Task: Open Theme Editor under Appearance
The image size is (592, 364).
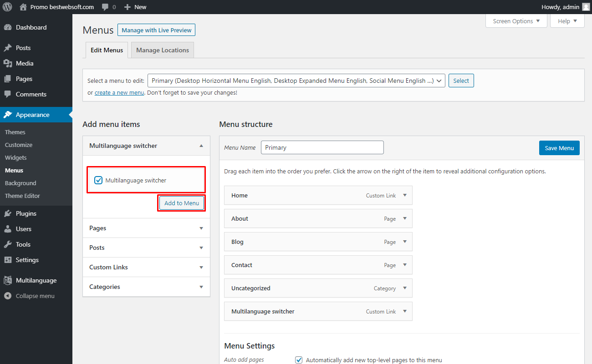Action: (22, 196)
